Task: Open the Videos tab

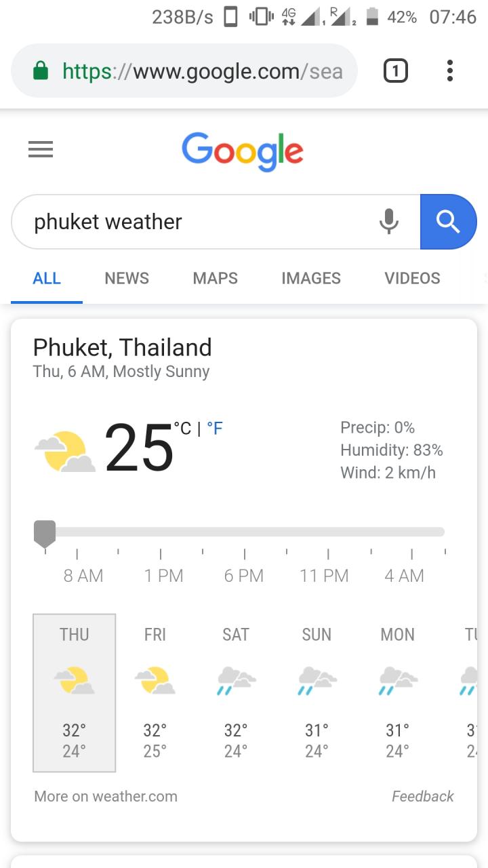Action: point(412,278)
